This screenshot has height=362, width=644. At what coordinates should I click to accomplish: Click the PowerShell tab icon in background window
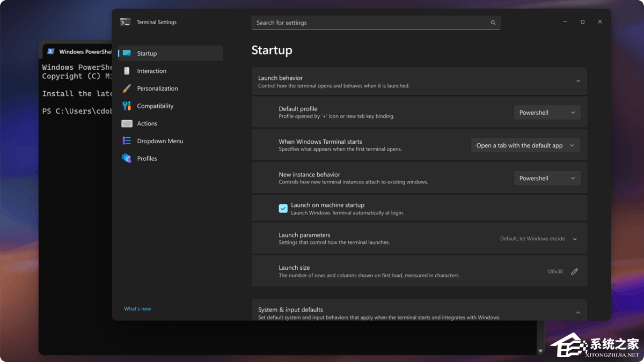pyautogui.click(x=51, y=51)
